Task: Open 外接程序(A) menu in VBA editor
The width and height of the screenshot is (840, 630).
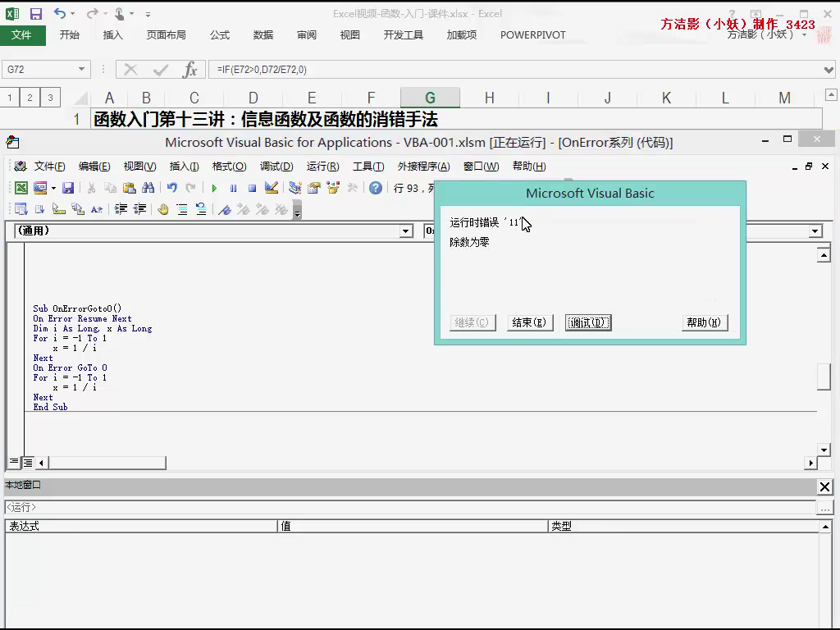Action: click(424, 167)
